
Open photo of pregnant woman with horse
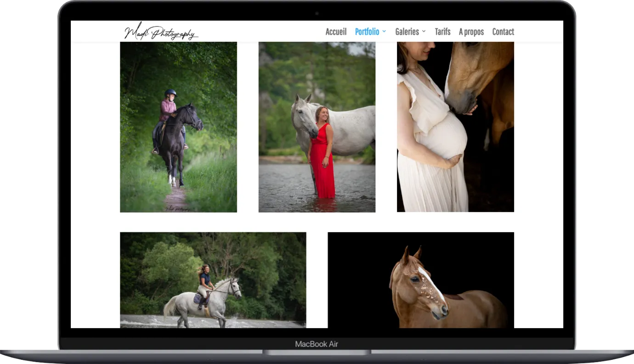[455, 127]
